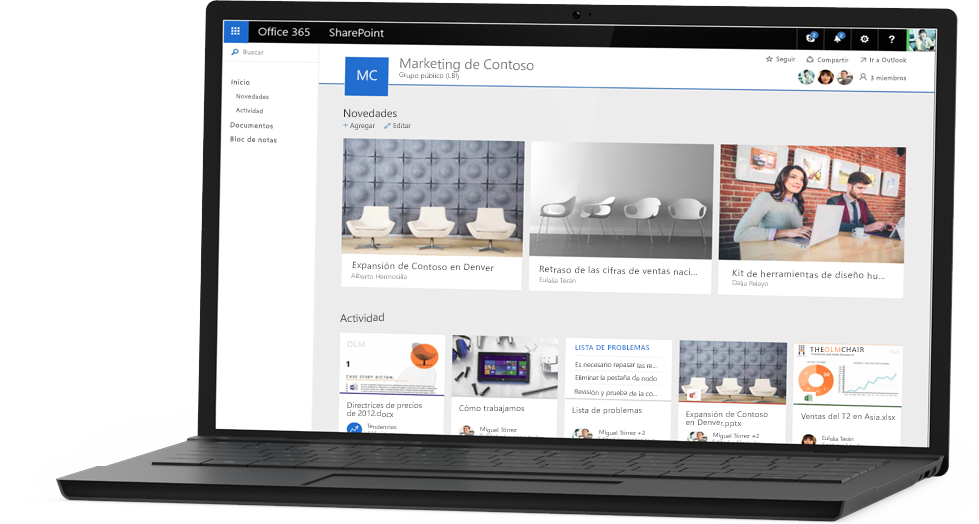
Task: Open the Cómo trabajamos tablet thumbnail
Action: 504,367
